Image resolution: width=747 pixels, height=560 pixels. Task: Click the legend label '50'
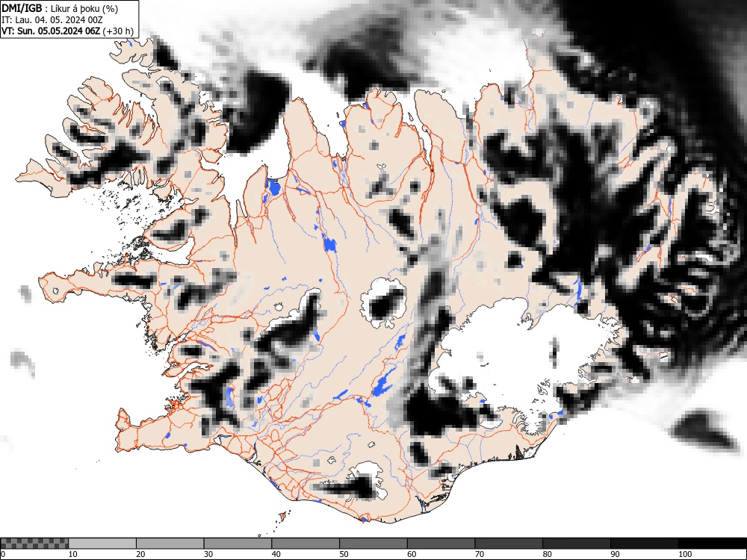[344, 554]
